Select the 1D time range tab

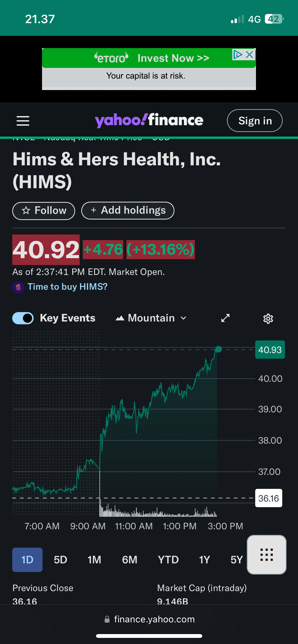[27, 560]
